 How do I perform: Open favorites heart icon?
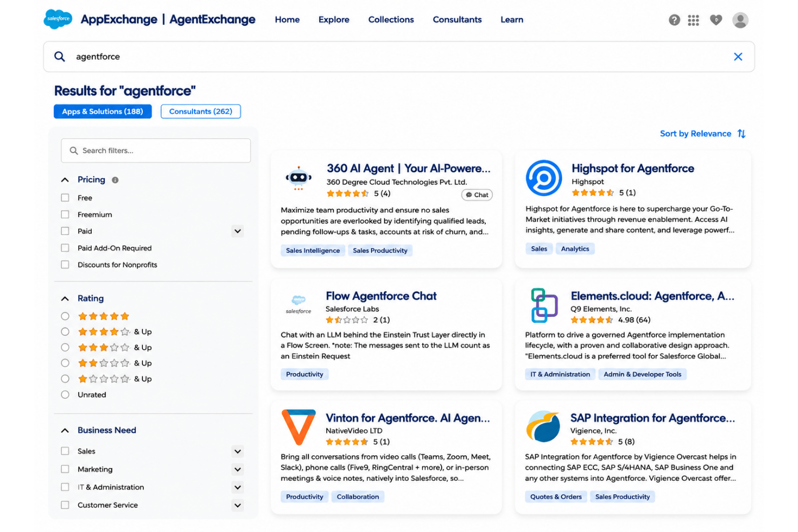point(716,20)
